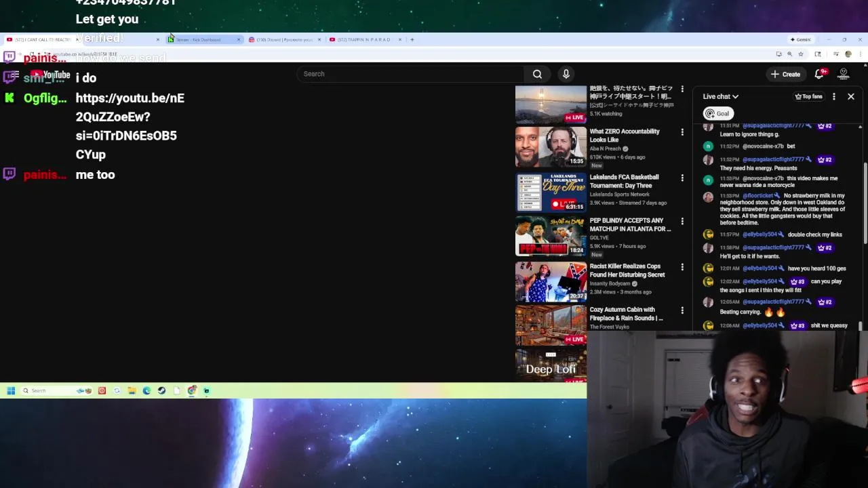
Task: Expand the Live chat mode dropdown
Action: click(x=720, y=96)
